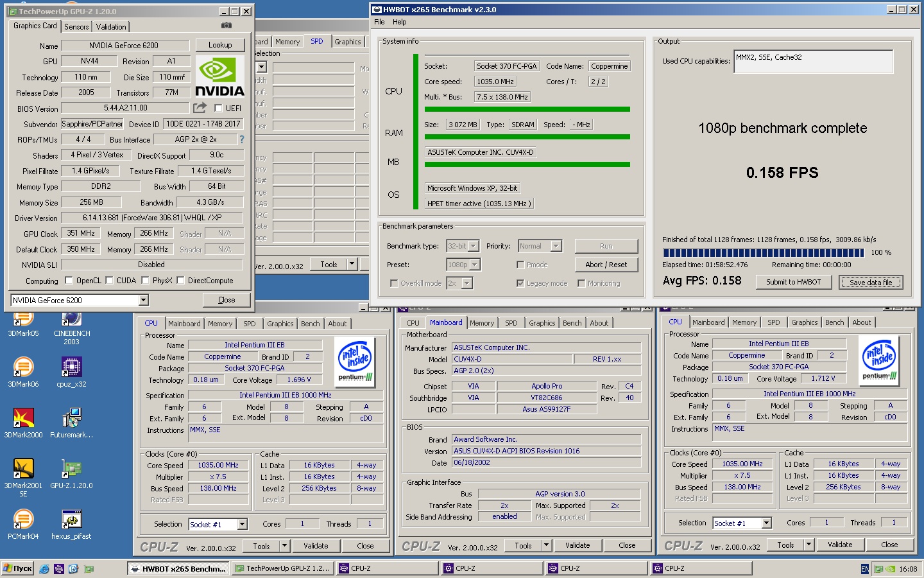Open Tools dropdown arrow in right CPU-Z
Viewport: 924px width, 578px height.
809,545
